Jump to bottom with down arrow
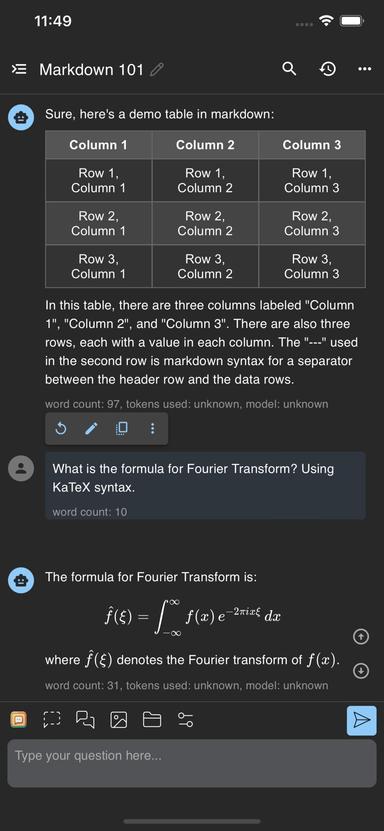The image size is (384, 831). (x=360, y=671)
